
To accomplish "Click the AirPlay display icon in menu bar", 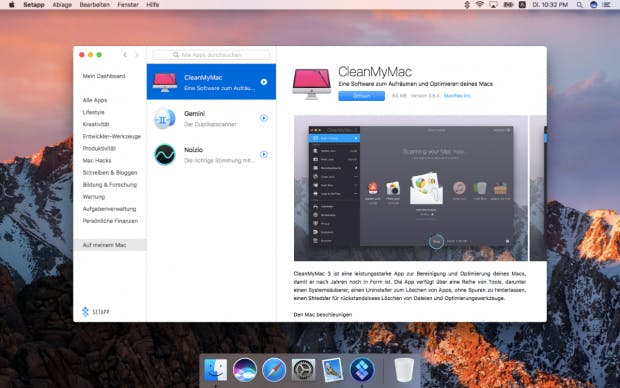I will [x=493, y=5].
